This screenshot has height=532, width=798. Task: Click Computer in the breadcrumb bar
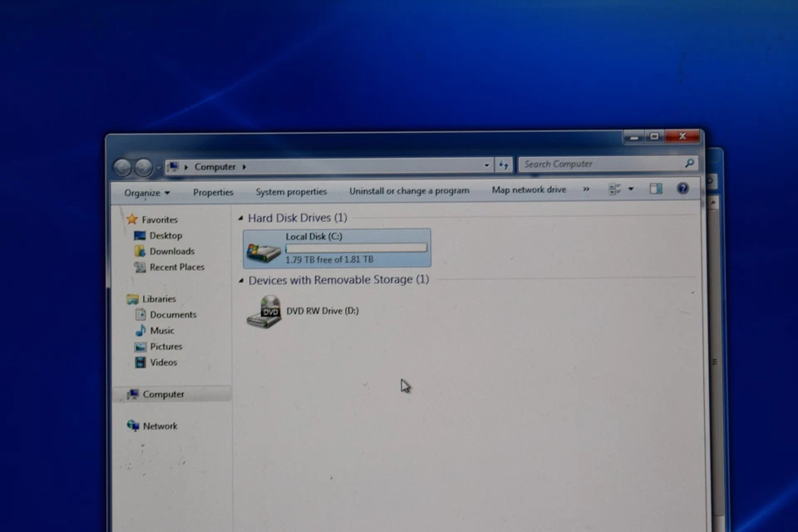click(x=214, y=166)
